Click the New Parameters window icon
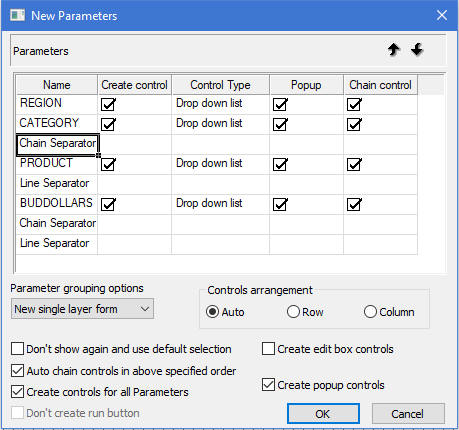This screenshot has width=459, height=430. (x=17, y=15)
